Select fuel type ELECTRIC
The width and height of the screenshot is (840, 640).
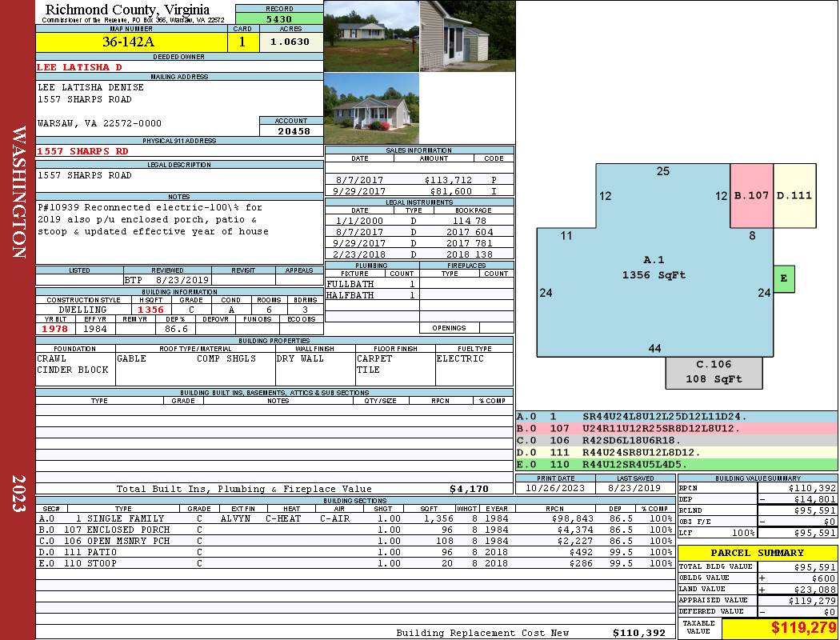(460, 358)
